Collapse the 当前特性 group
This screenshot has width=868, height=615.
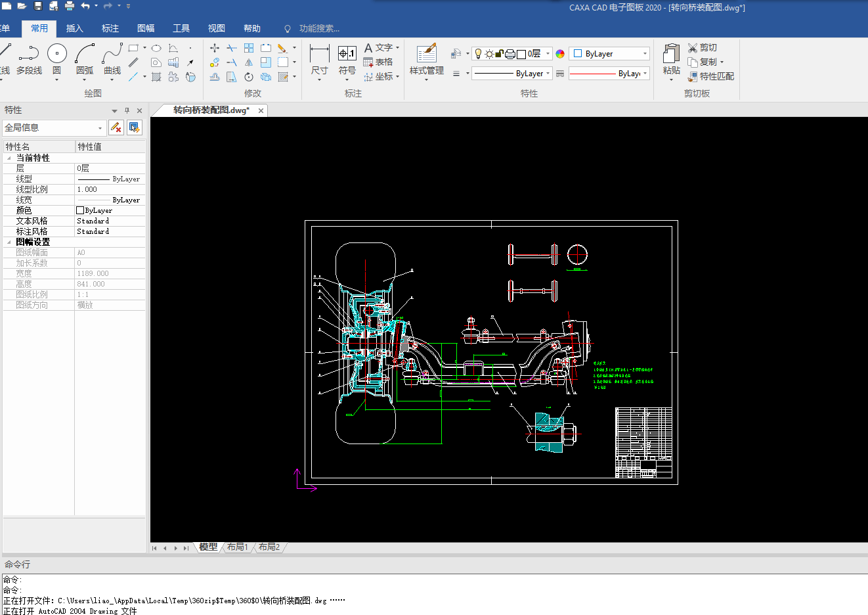[x=9, y=158]
